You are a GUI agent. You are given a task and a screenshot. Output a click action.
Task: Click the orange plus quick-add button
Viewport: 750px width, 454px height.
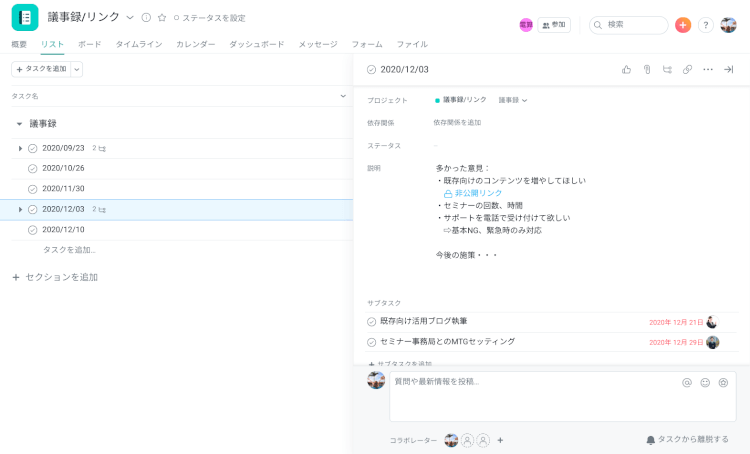(683, 25)
